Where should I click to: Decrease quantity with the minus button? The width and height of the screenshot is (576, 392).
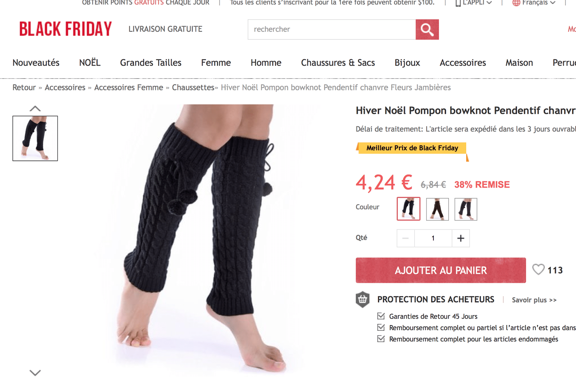tap(406, 238)
